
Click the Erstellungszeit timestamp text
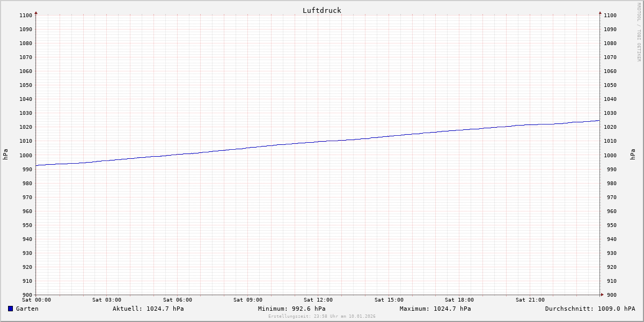tap(322, 316)
